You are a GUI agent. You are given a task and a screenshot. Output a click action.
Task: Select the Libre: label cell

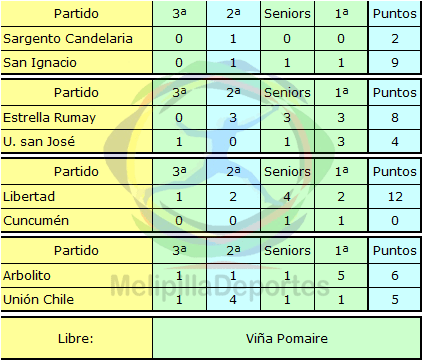76,338
